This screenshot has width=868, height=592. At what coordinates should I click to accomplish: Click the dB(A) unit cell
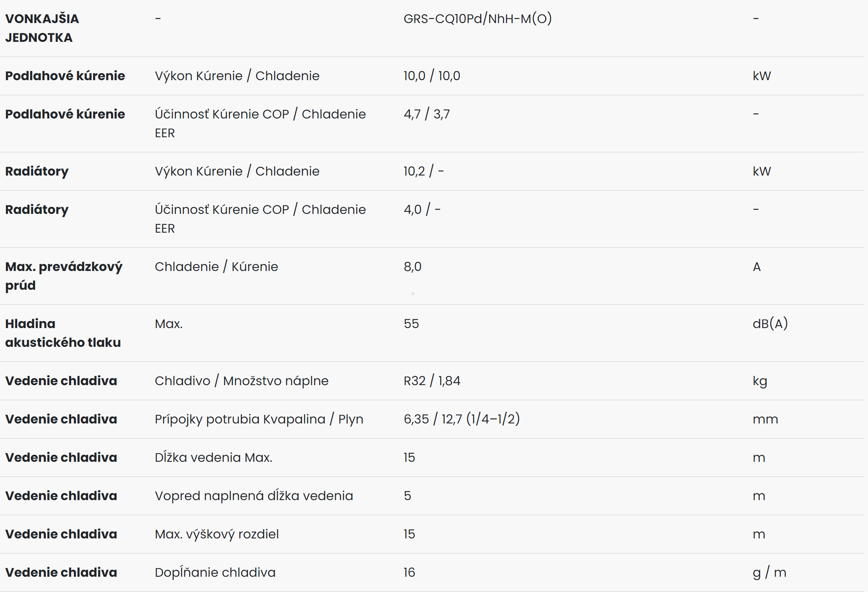[770, 324]
